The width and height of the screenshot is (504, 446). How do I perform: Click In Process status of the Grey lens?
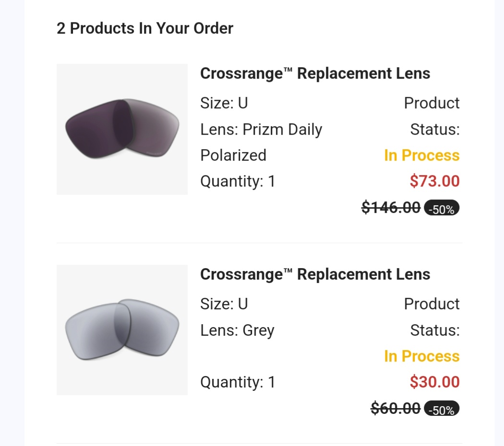tap(421, 356)
